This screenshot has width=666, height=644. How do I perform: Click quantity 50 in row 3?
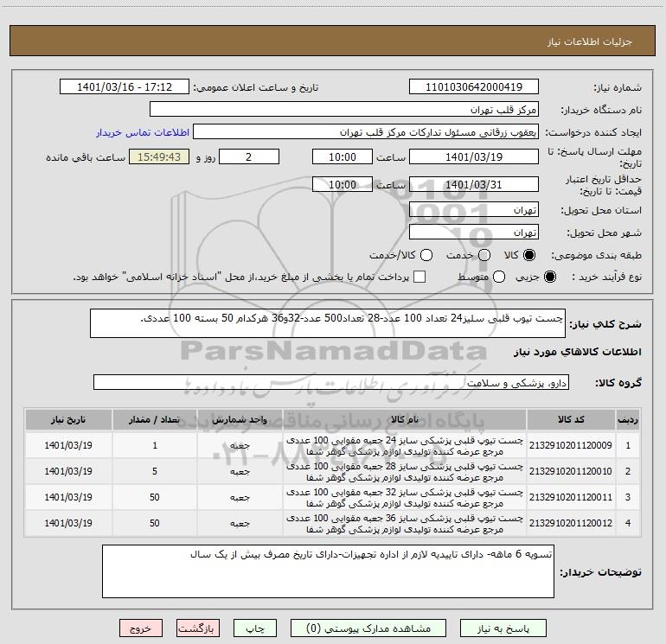click(155, 497)
